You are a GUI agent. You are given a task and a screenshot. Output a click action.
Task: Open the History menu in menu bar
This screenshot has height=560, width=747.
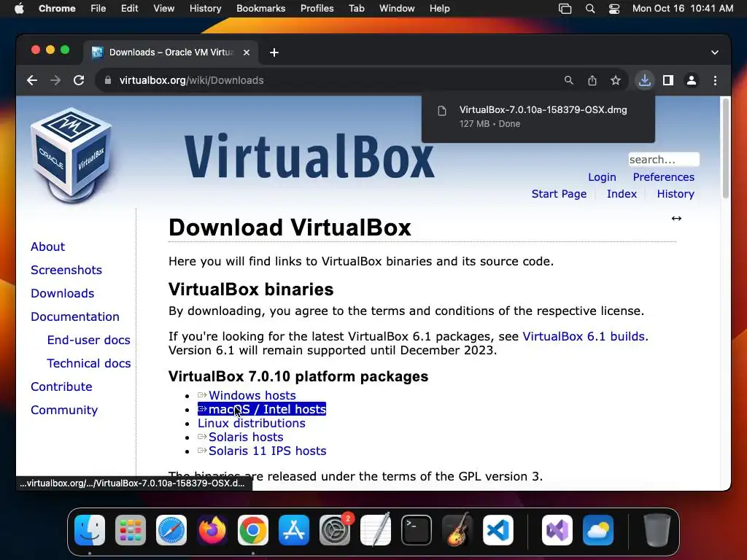pyautogui.click(x=205, y=9)
